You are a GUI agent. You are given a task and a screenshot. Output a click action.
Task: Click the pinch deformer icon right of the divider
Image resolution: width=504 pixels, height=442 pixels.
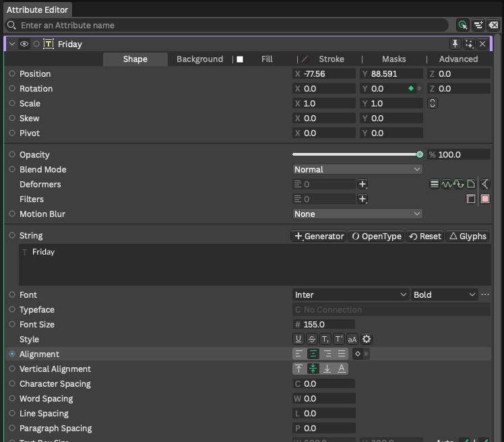pyautogui.click(x=485, y=184)
